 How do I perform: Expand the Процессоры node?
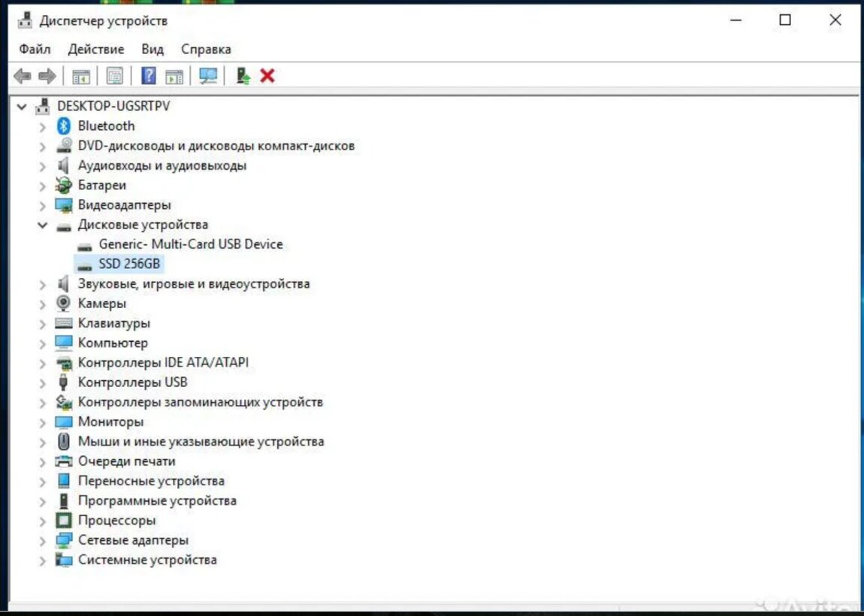click(x=43, y=521)
